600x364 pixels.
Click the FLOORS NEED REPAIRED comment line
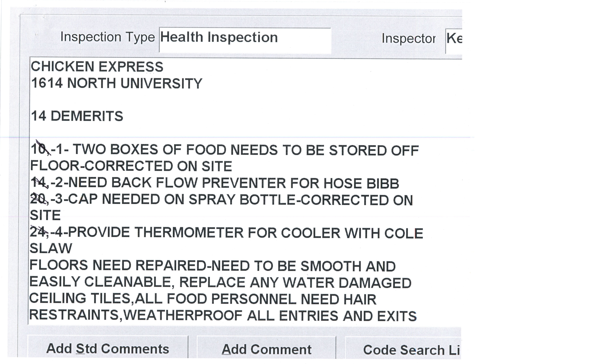click(212, 266)
